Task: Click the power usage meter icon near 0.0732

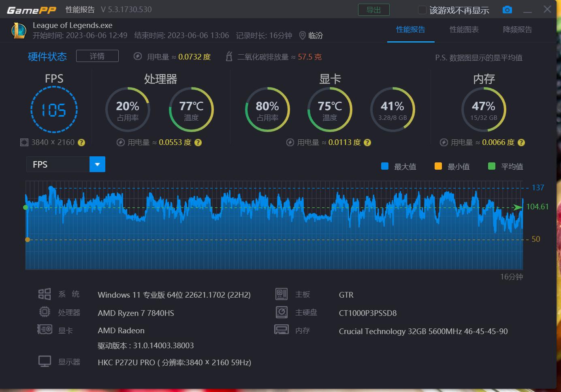Action: [138, 57]
